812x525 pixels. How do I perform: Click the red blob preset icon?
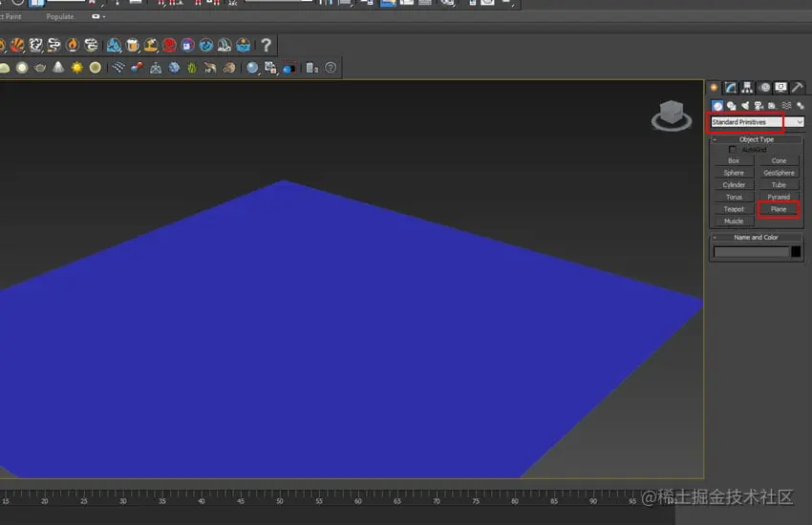click(x=169, y=46)
